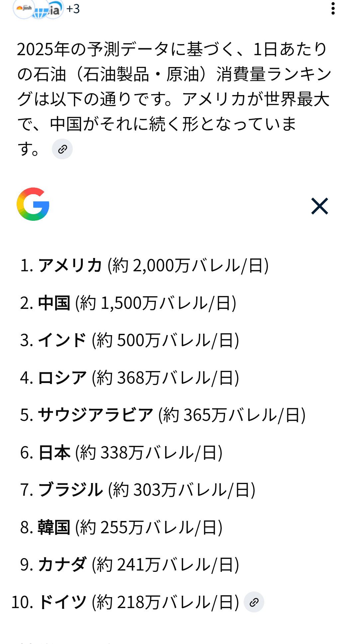Click the 日本 ranking entry

click(121, 452)
